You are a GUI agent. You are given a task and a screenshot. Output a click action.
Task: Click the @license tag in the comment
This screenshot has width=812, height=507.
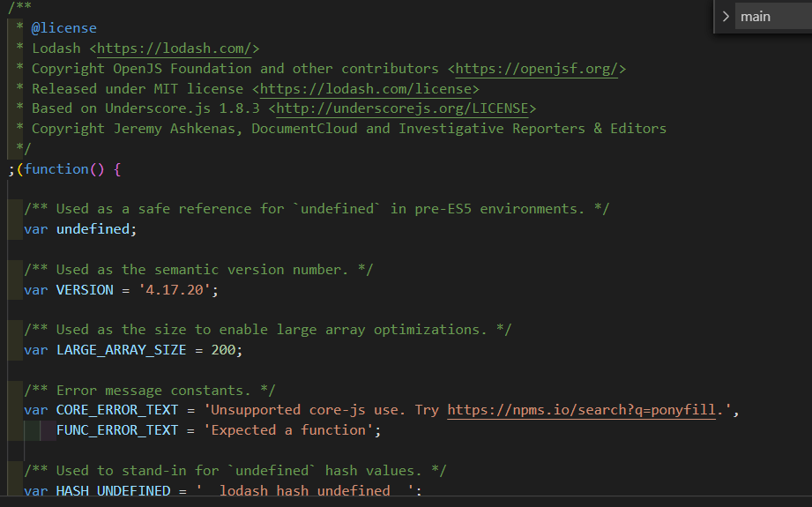(x=64, y=28)
